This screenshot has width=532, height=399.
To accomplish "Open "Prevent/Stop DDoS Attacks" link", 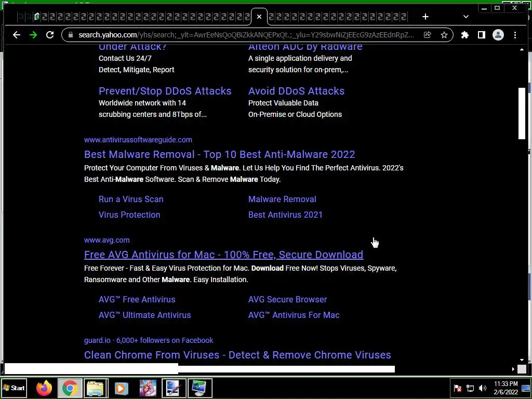I will coord(165,91).
